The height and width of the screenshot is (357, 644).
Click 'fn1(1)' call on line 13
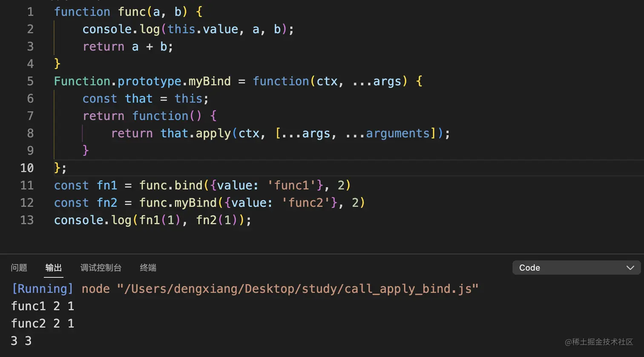[160, 220]
